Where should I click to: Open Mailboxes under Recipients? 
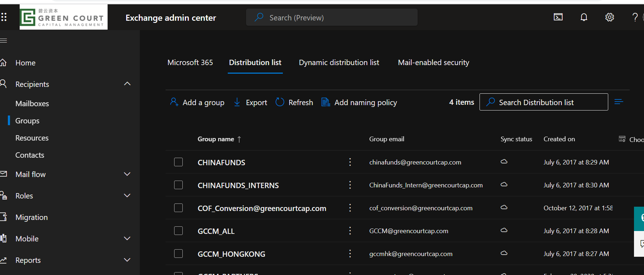pyautogui.click(x=32, y=104)
